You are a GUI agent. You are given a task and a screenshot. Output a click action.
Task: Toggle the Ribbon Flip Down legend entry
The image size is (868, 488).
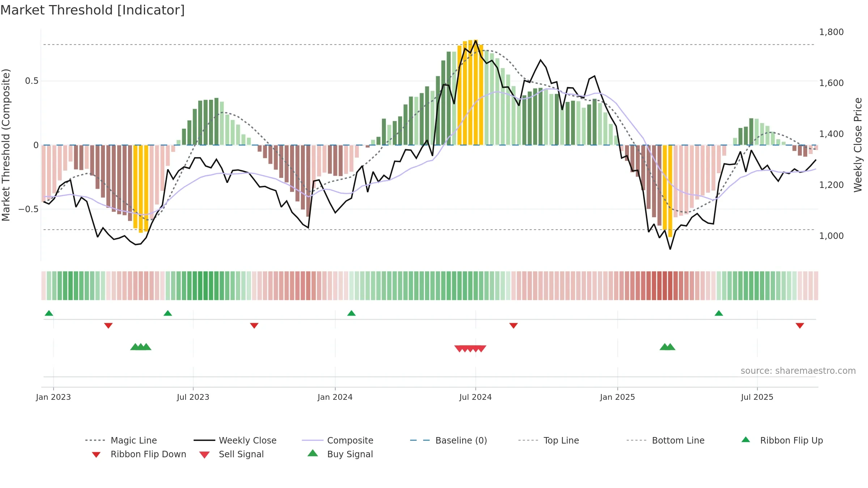tap(139, 454)
